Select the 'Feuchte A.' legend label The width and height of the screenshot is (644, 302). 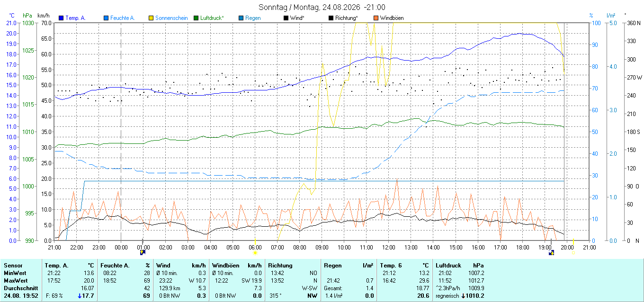click(x=123, y=18)
